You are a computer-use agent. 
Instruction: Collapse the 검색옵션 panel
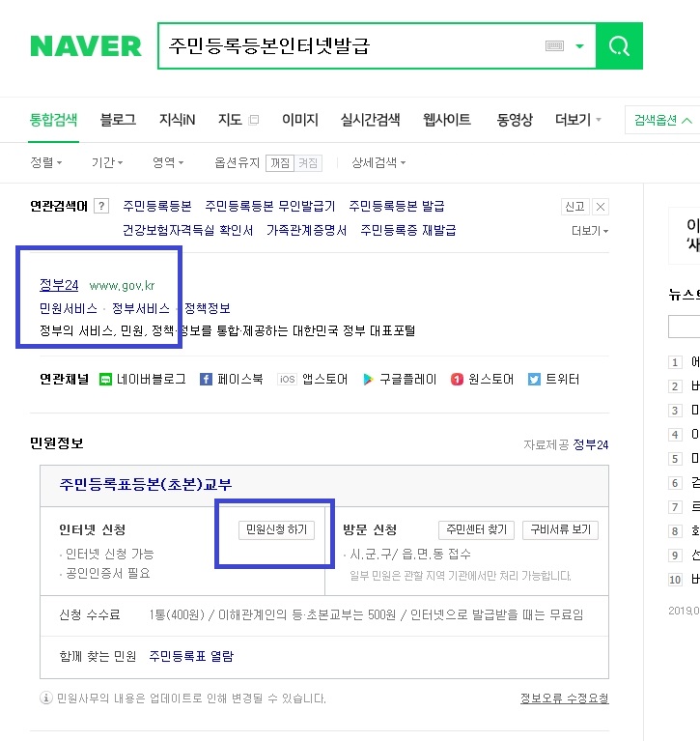662,120
